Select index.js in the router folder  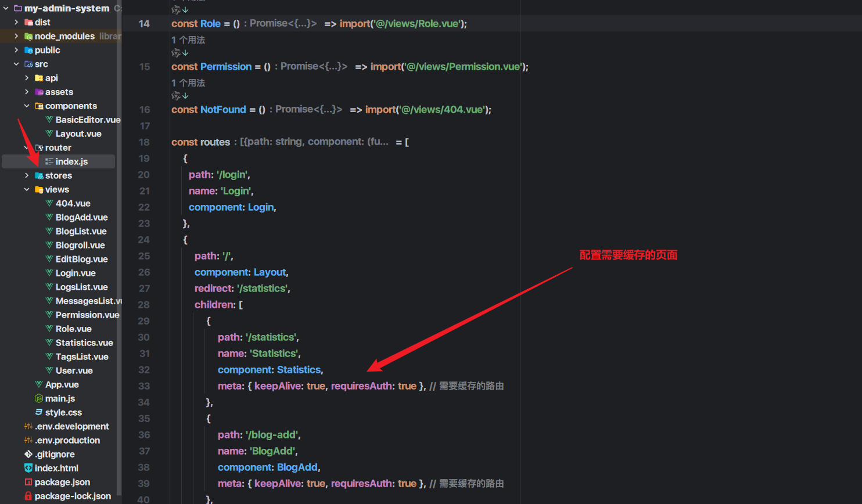[x=71, y=161]
